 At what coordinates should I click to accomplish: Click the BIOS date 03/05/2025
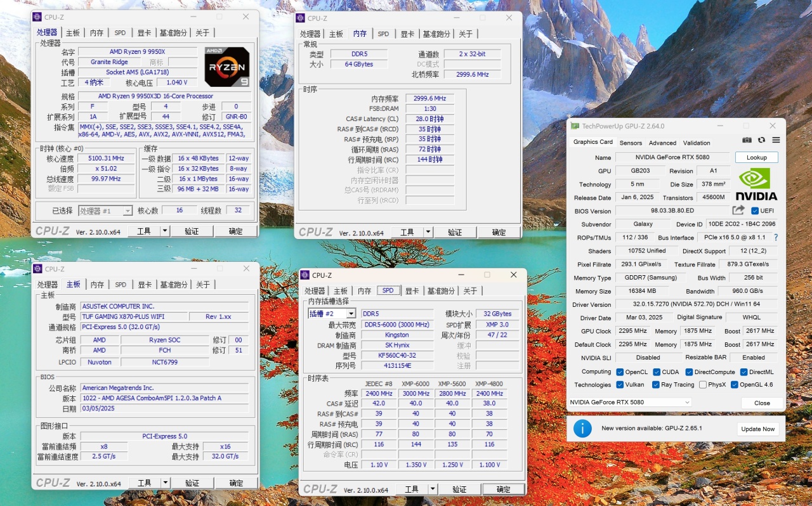pyautogui.click(x=164, y=409)
